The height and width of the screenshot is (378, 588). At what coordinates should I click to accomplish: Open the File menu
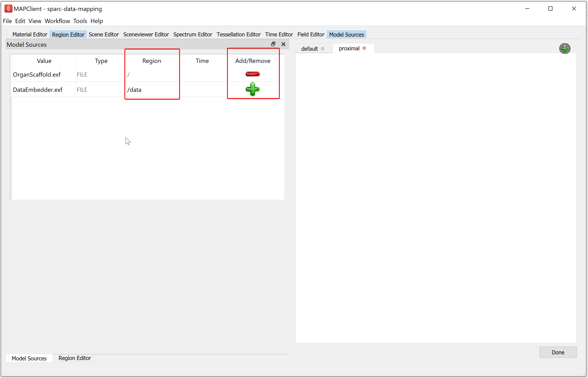pos(7,21)
